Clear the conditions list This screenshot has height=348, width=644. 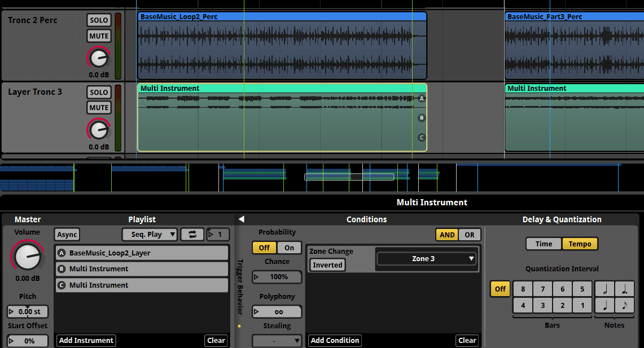pyautogui.click(x=467, y=340)
